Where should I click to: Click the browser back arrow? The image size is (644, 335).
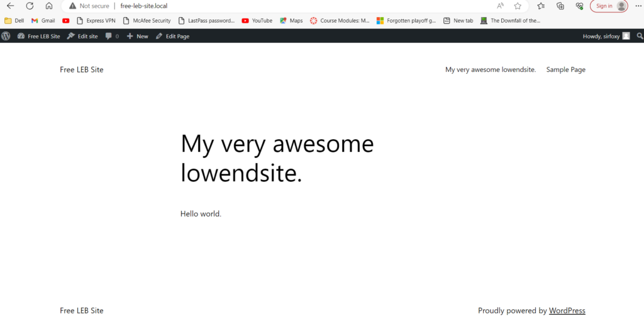[x=10, y=6]
